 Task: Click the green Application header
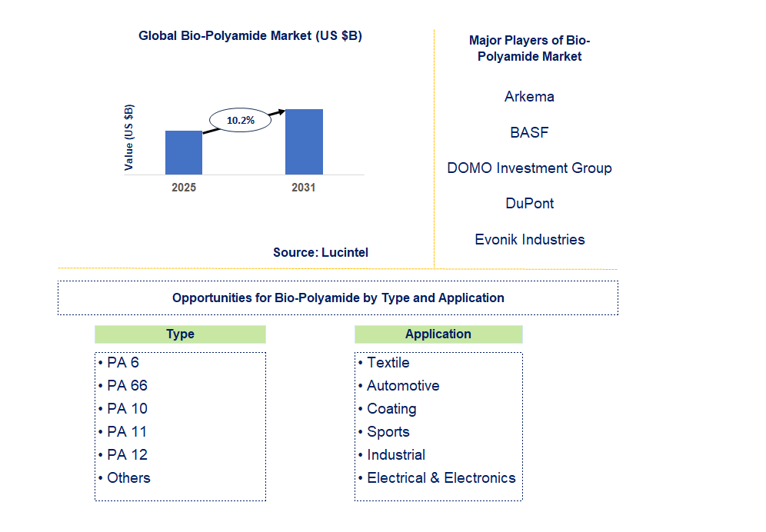[438, 334]
